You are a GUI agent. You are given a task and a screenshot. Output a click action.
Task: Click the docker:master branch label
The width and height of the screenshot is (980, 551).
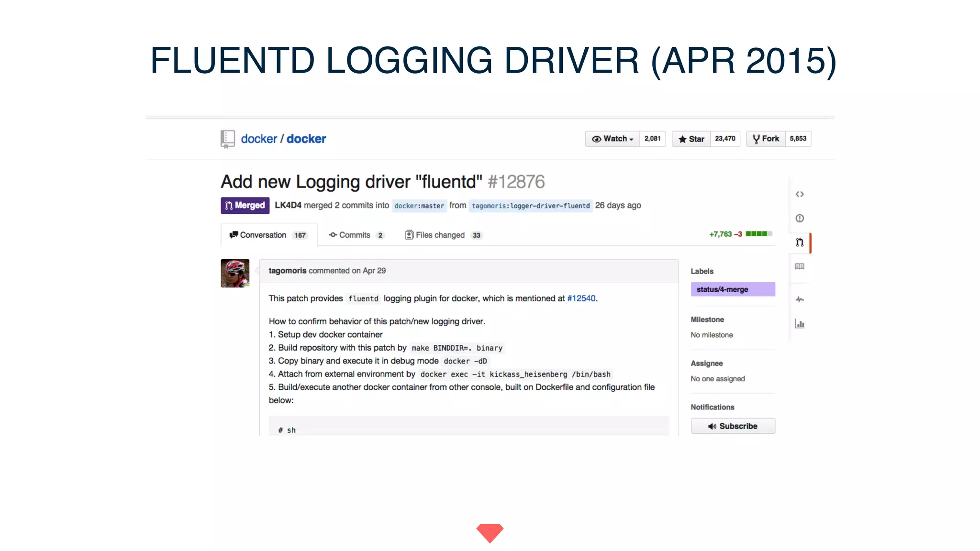[419, 206]
